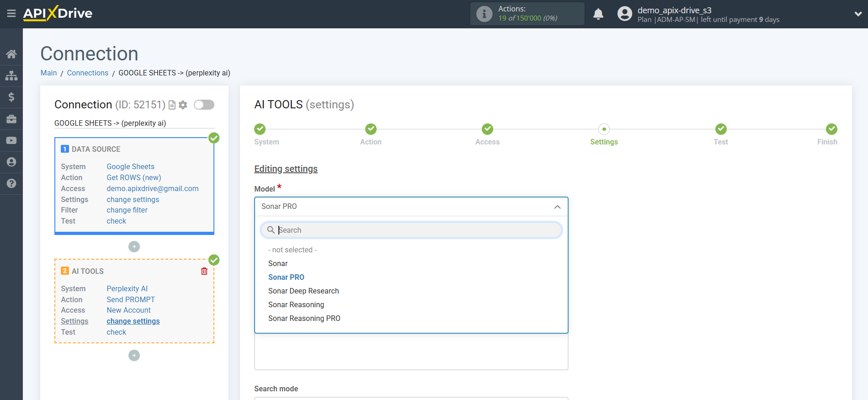
Task: Focus the model Search input field
Action: tap(411, 230)
